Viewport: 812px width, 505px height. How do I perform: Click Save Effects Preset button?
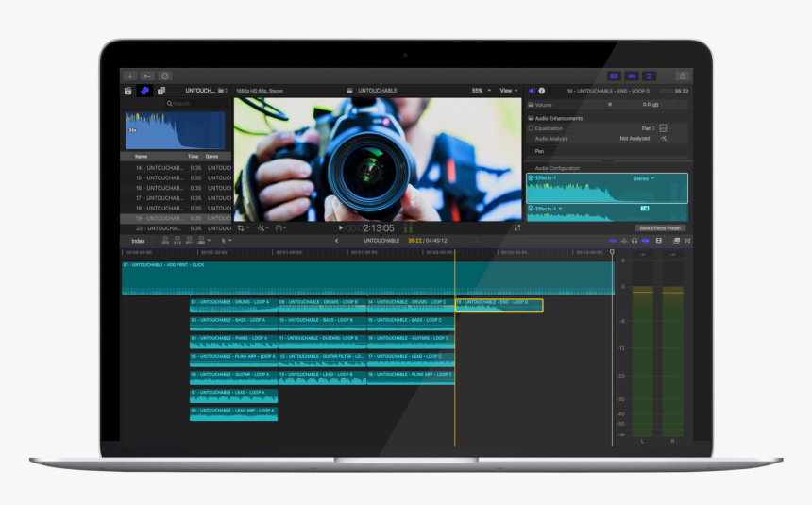(x=660, y=227)
